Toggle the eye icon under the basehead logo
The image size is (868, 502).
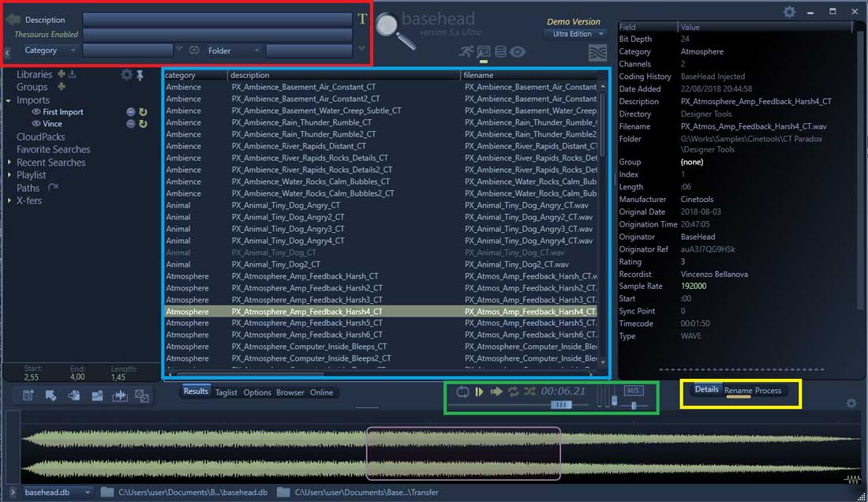tap(518, 51)
